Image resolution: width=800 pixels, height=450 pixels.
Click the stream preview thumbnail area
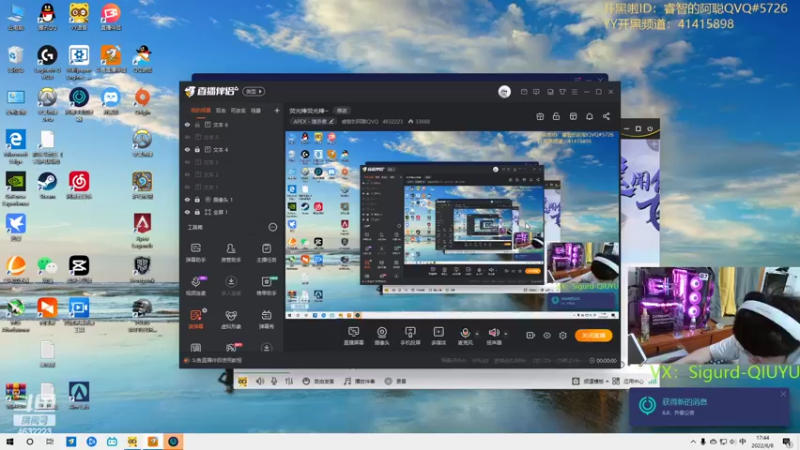pyautogui.click(x=452, y=225)
